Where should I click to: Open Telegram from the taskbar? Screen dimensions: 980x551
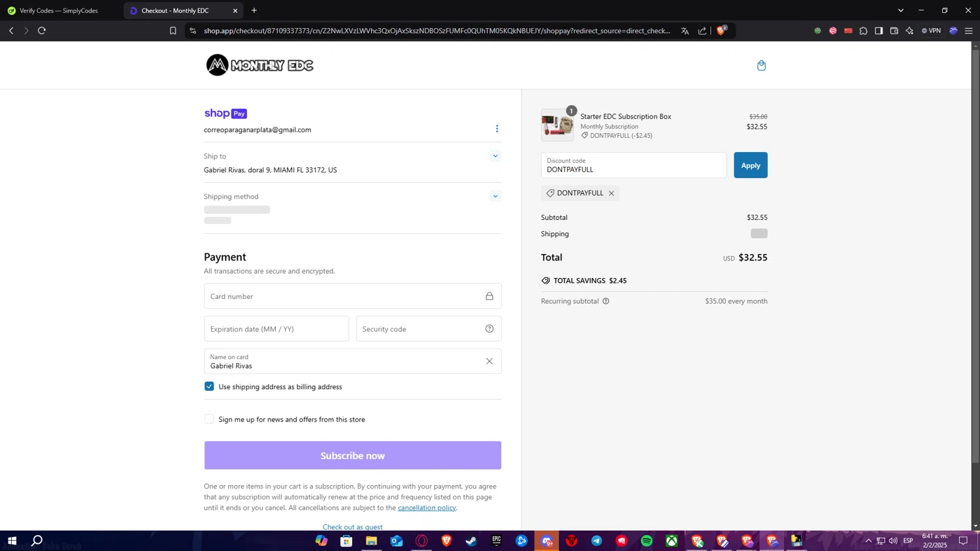click(x=596, y=541)
